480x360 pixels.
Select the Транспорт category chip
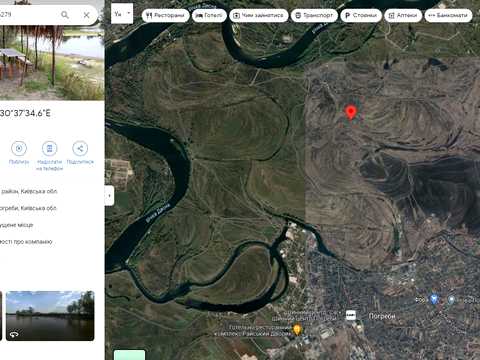pos(314,15)
